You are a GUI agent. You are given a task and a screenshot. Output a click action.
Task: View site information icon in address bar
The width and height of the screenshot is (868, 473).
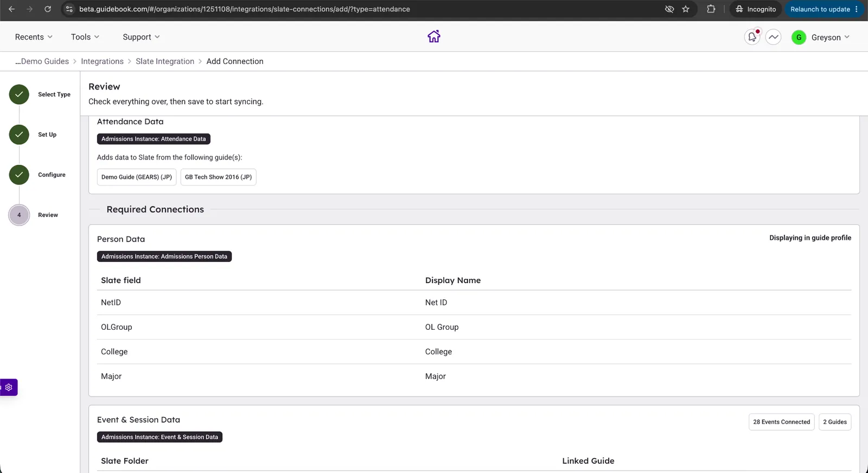coord(69,9)
